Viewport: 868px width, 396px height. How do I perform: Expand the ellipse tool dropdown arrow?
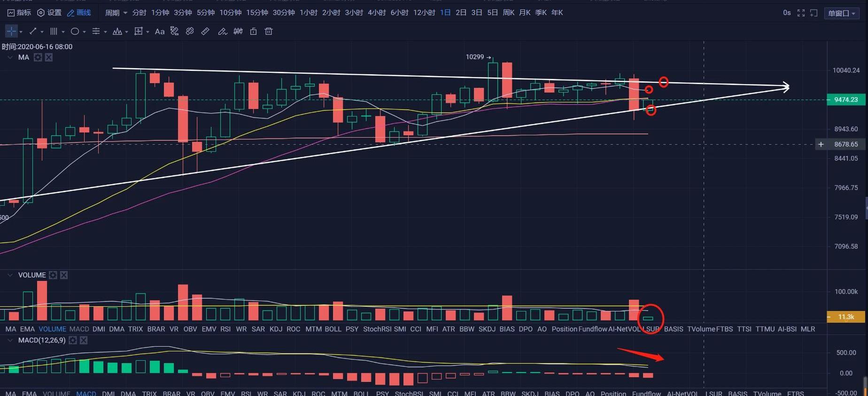[84, 32]
